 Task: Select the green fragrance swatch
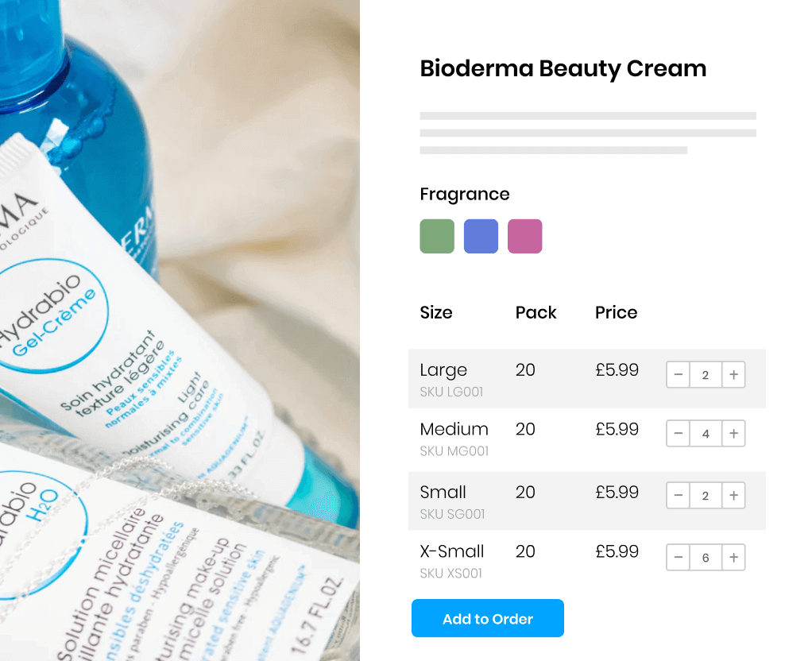click(437, 236)
